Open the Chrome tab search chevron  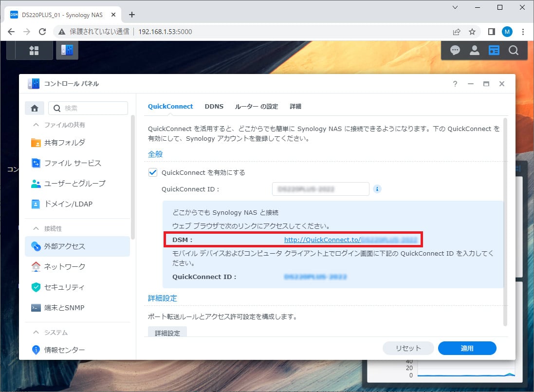coord(455,7)
